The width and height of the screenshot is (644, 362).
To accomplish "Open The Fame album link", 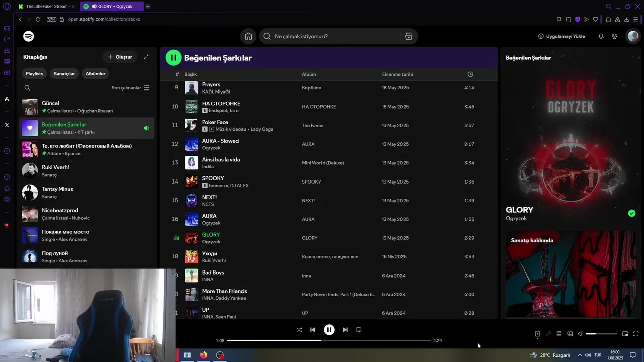I will (312, 125).
